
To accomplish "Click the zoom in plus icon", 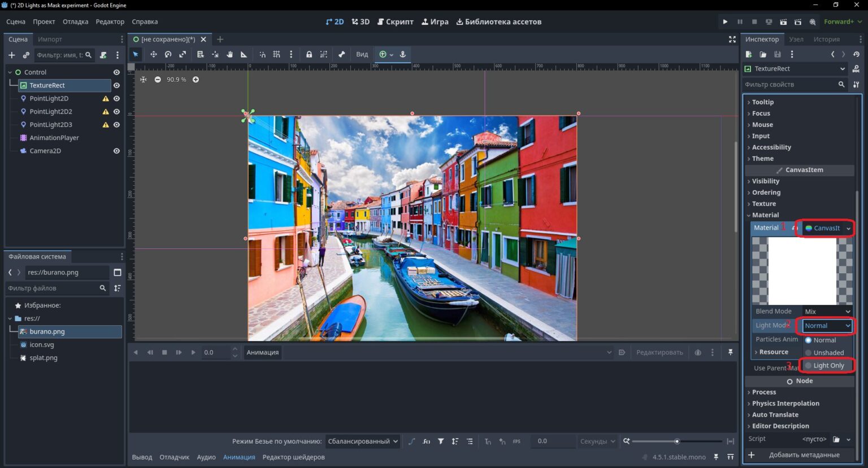I will click(196, 80).
